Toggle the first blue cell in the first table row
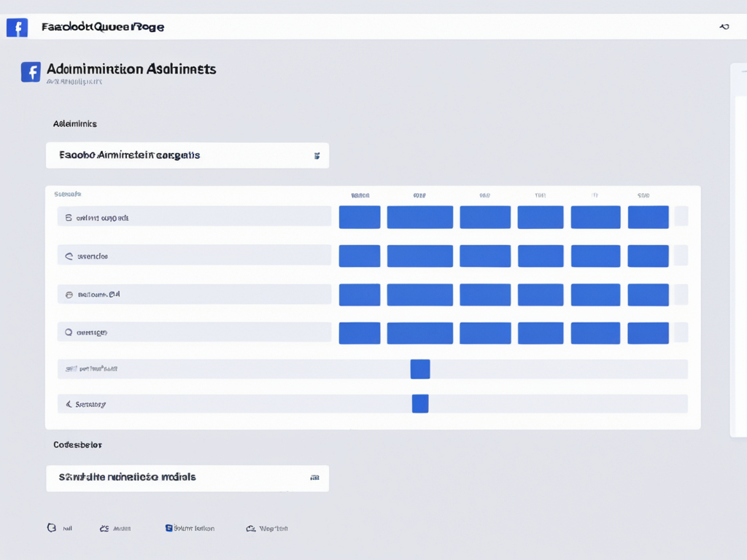The height and width of the screenshot is (560, 747). (360, 217)
